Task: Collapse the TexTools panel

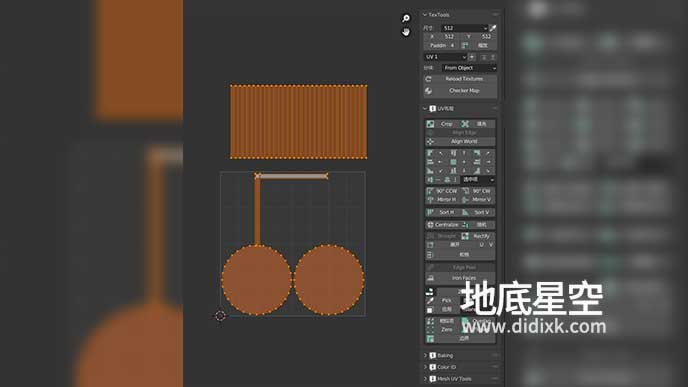Action: [x=425, y=15]
